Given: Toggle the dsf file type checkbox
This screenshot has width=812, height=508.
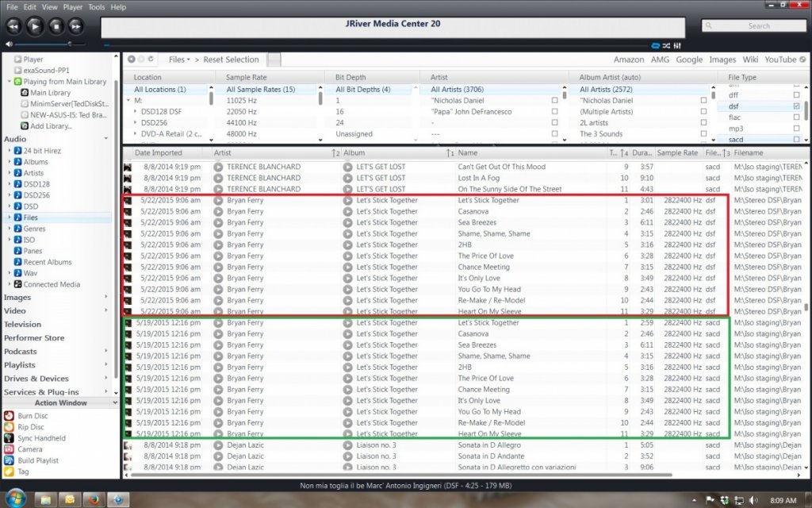Looking at the screenshot, I should pos(796,106).
